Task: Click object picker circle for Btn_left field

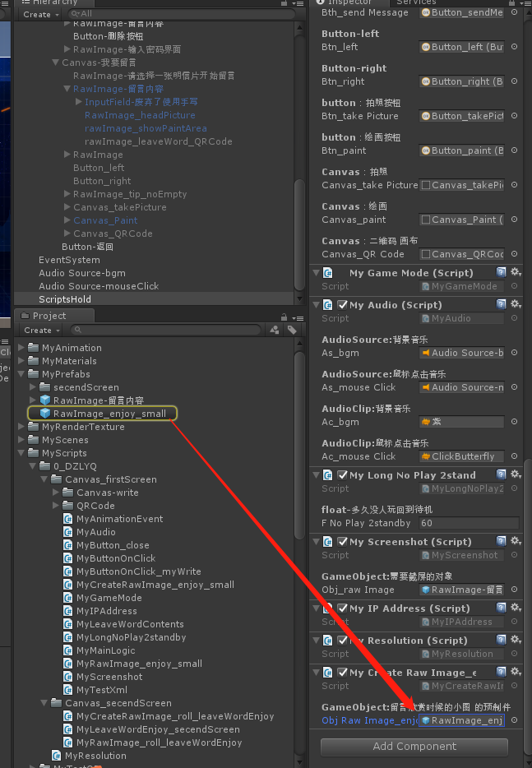Action: click(x=515, y=47)
